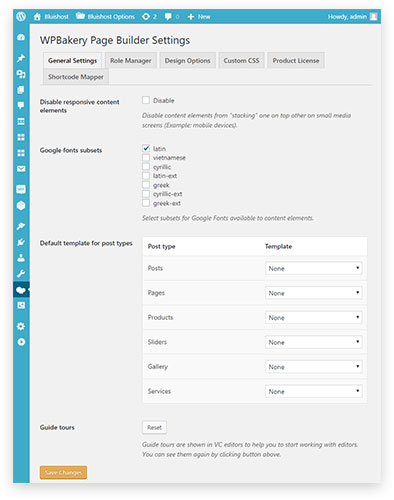Image resolution: width=394 pixels, height=500 pixels.
Task: Switch to the Role Manager tab
Action: [x=131, y=61]
